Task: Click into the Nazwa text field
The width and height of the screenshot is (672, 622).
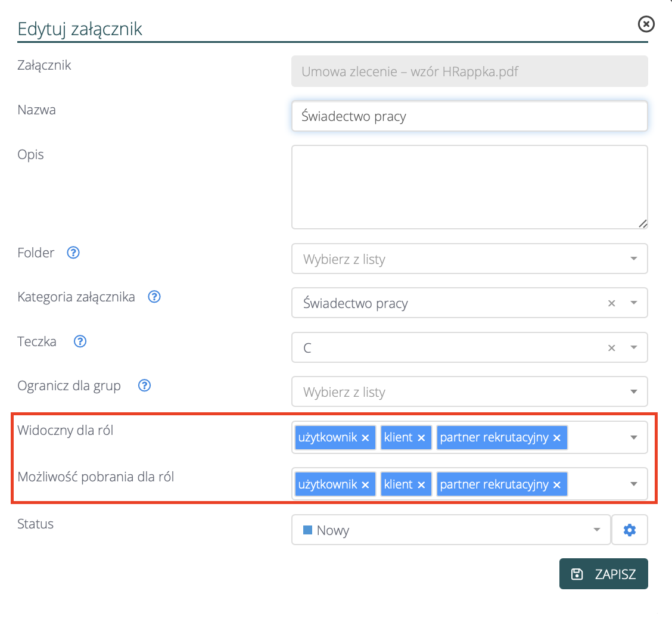Action: pyautogui.click(x=469, y=116)
